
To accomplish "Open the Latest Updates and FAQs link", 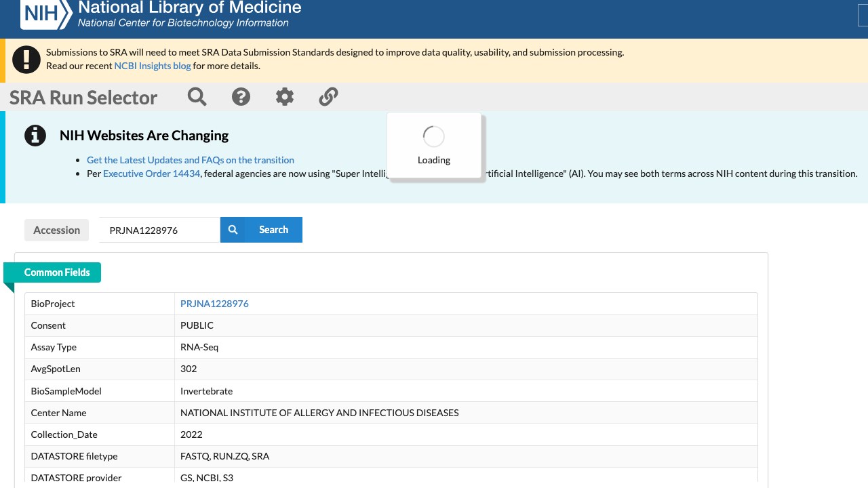I will pyautogui.click(x=191, y=160).
